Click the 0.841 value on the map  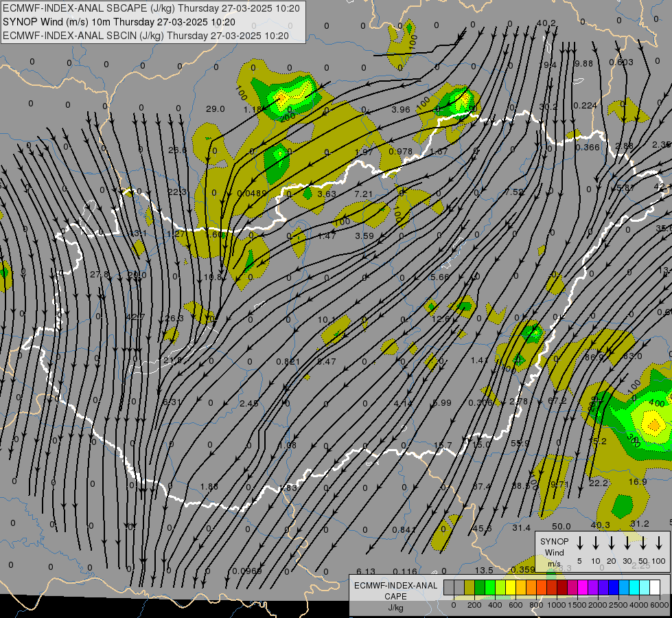click(x=404, y=529)
